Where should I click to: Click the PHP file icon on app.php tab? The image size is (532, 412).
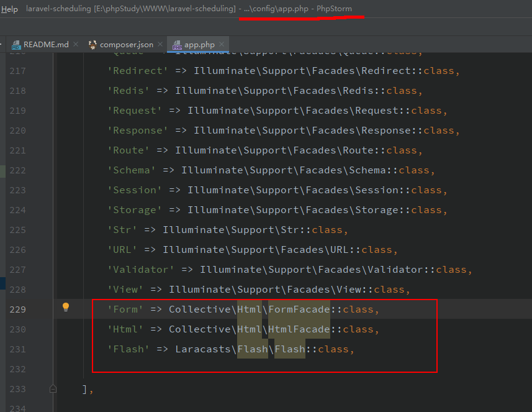[177, 45]
